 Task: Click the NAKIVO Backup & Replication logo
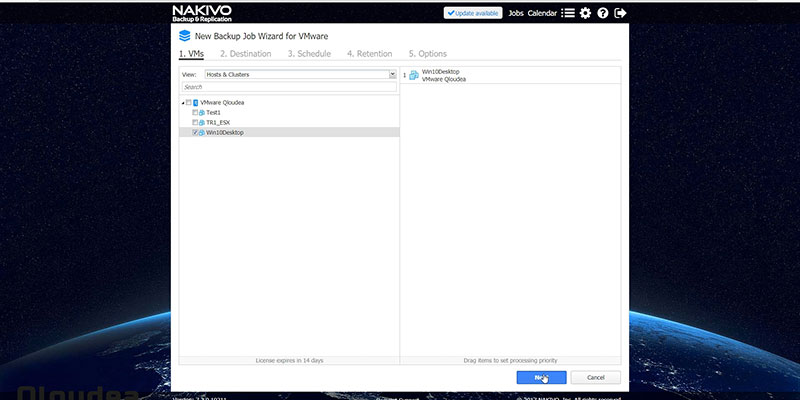pyautogui.click(x=202, y=13)
